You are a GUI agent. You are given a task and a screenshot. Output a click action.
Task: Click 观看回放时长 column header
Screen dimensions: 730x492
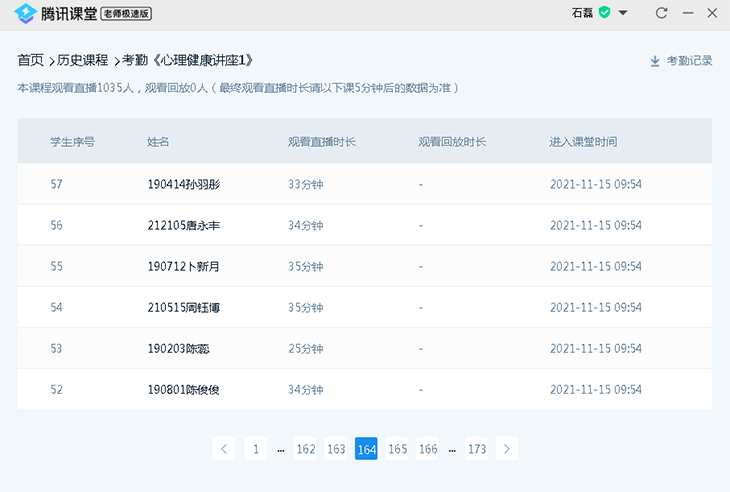pyautogui.click(x=452, y=142)
